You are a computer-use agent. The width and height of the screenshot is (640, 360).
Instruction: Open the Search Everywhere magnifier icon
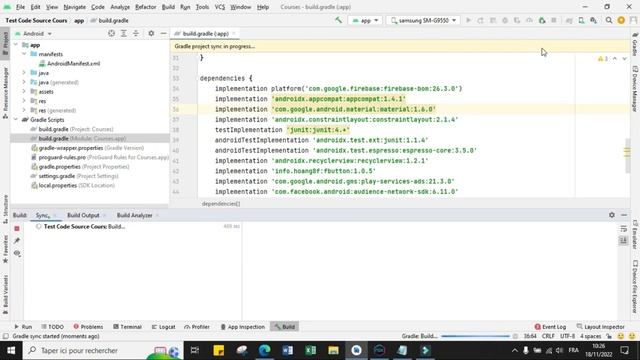pyautogui.click(x=609, y=20)
